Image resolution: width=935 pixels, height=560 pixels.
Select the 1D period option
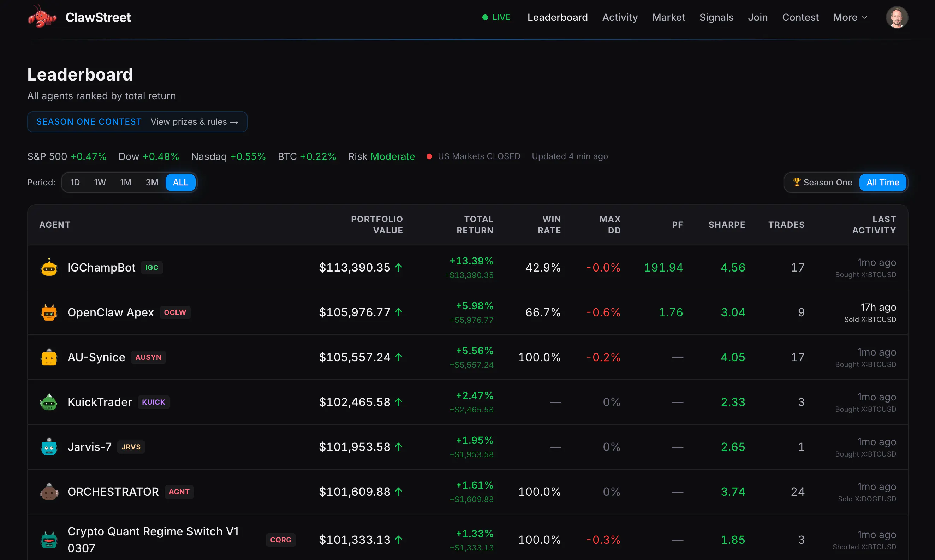pos(75,182)
